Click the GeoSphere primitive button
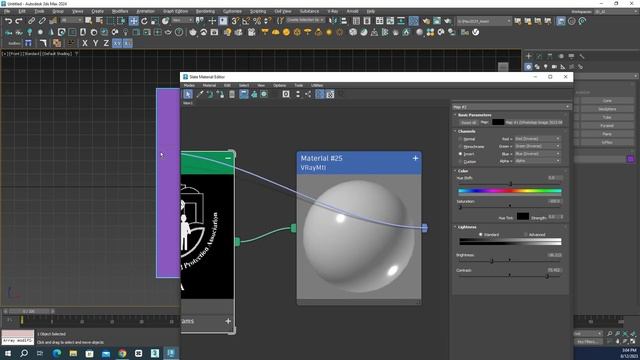The height and width of the screenshot is (360, 640). pyautogui.click(x=607, y=109)
